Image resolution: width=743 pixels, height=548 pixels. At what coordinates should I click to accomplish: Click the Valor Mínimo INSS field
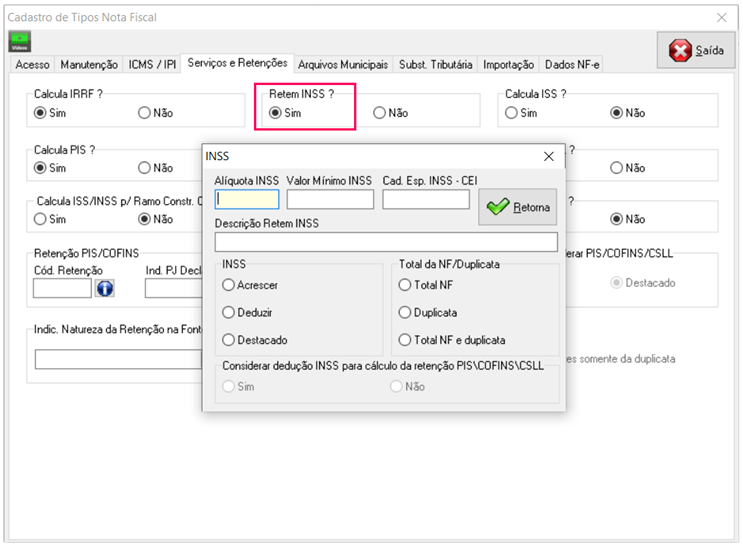tap(329, 199)
